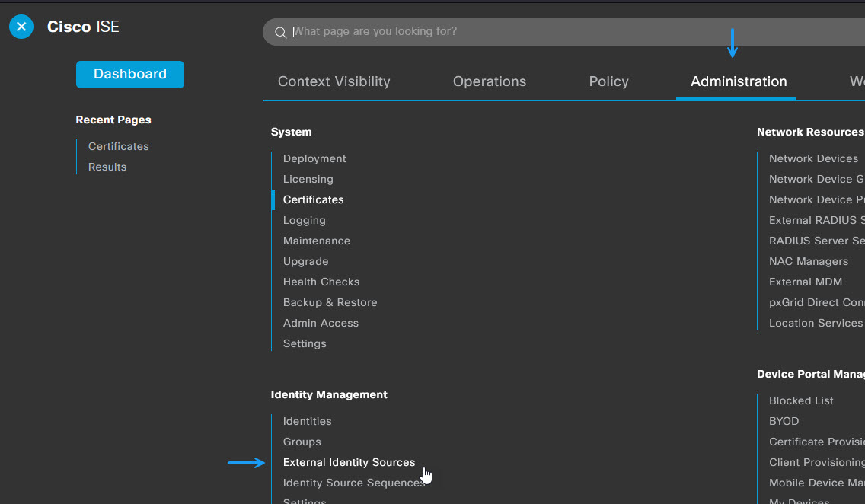Screen dimensions: 865x504
Task: Open NAC Managers
Action: (808, 261)
